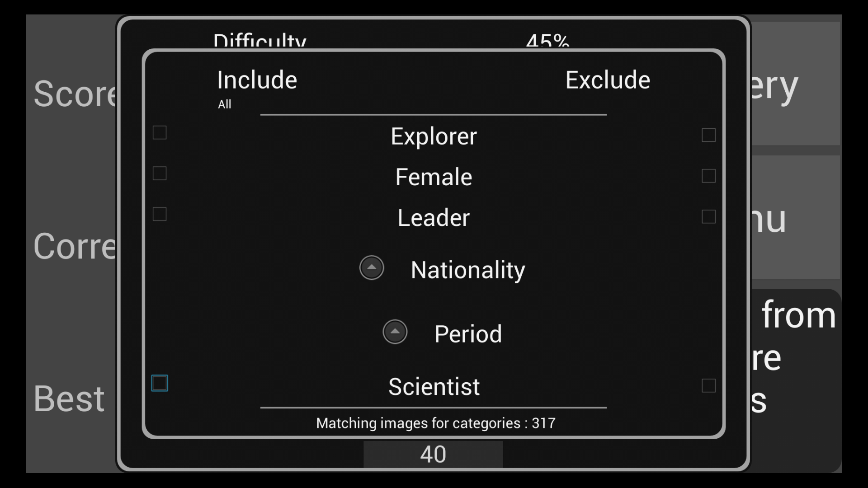
Task: Click the All text under Include
Action: (x=224, y=104)
